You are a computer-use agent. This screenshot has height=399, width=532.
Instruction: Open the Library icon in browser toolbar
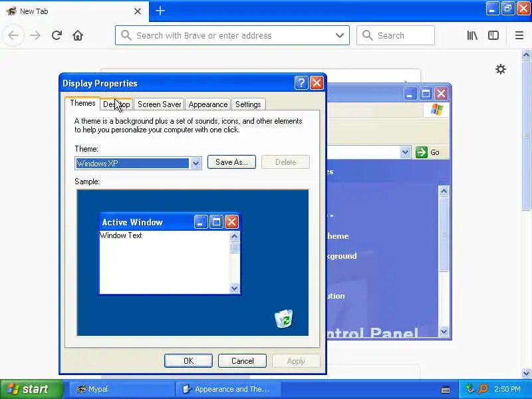click(472, 35)
